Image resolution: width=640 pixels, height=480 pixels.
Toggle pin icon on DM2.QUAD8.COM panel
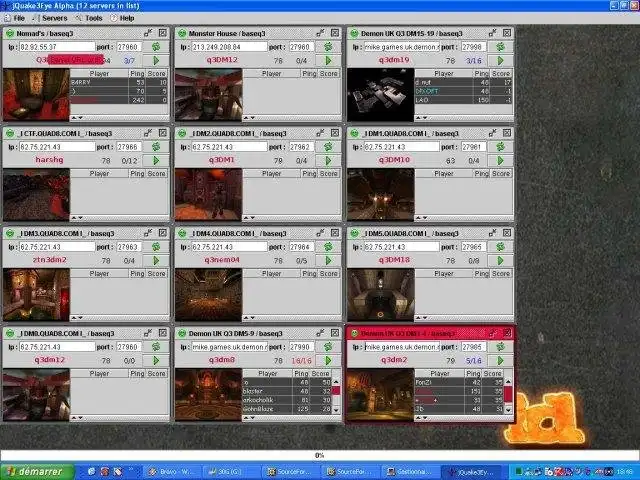point(320,133)
